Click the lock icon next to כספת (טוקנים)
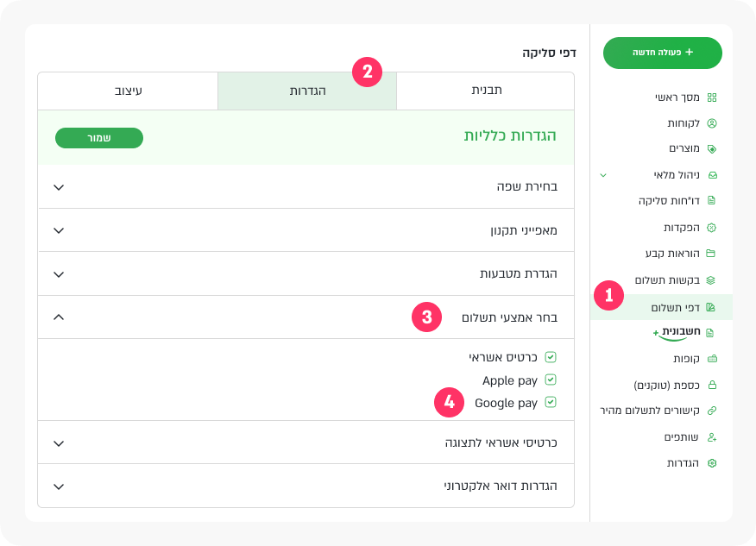This screenshot has width=756, height=546. click(711, 385)
